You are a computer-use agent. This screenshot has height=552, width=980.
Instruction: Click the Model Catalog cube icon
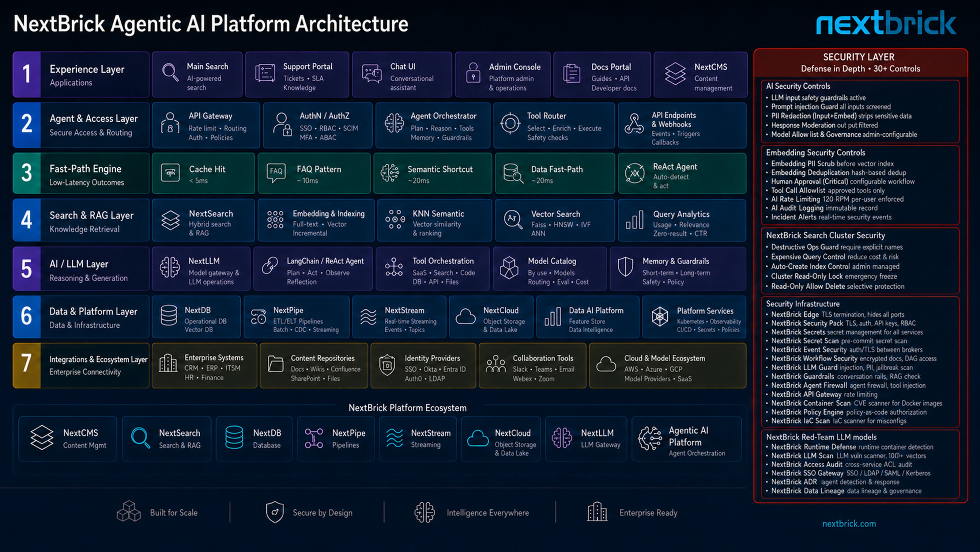[509, 267]
